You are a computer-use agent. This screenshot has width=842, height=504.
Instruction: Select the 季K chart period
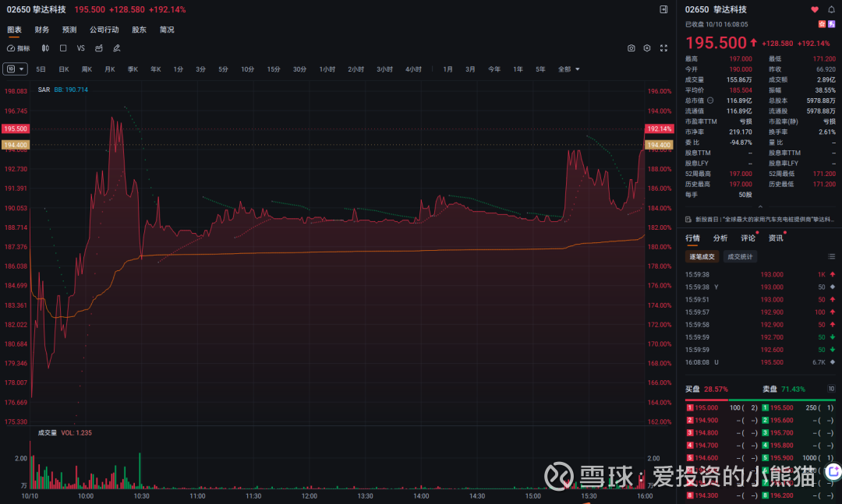(x=133, y=69)
